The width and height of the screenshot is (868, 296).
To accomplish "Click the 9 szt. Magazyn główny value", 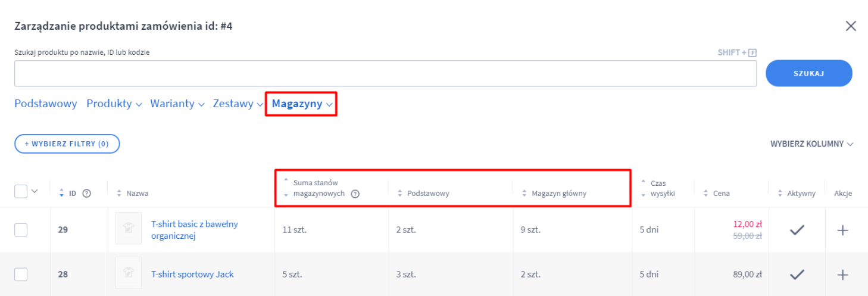I will click(530, 230).
